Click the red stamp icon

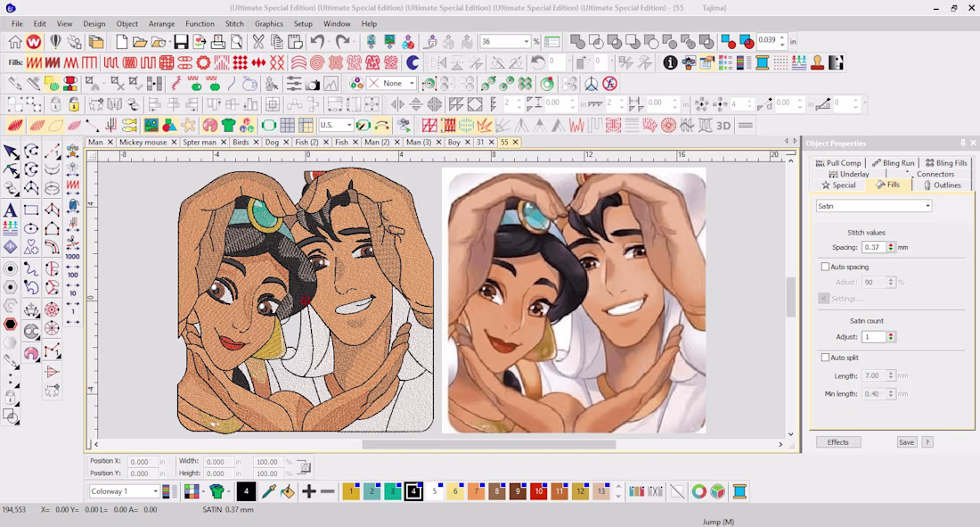817,62
